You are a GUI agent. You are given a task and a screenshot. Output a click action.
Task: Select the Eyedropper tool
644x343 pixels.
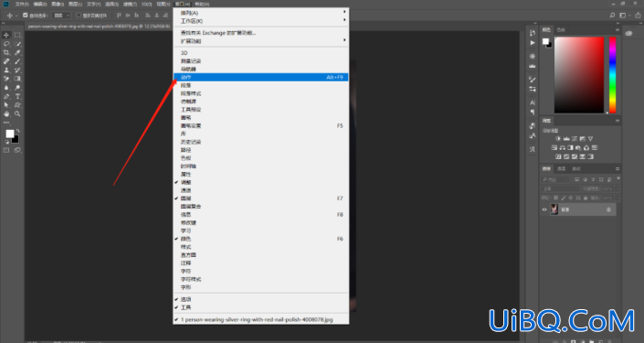tap(17, 53)
